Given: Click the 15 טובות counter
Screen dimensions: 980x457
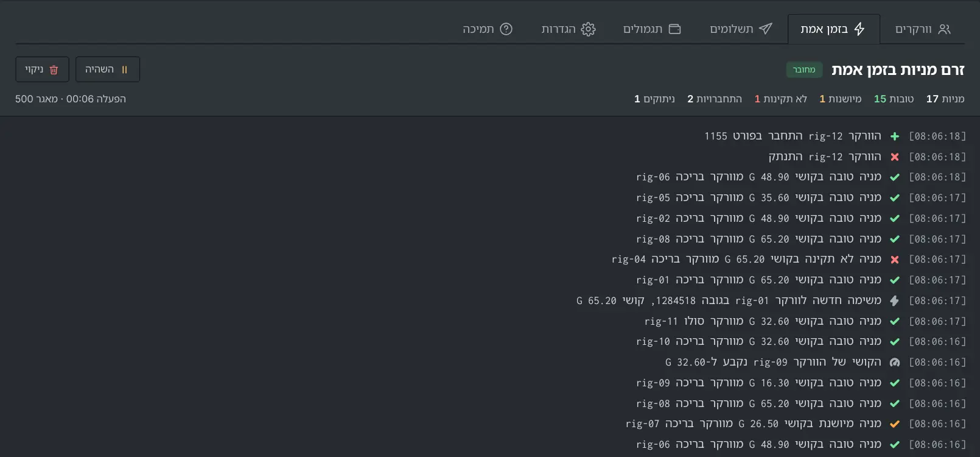Looking at the screenshot, I should point(894,99).
